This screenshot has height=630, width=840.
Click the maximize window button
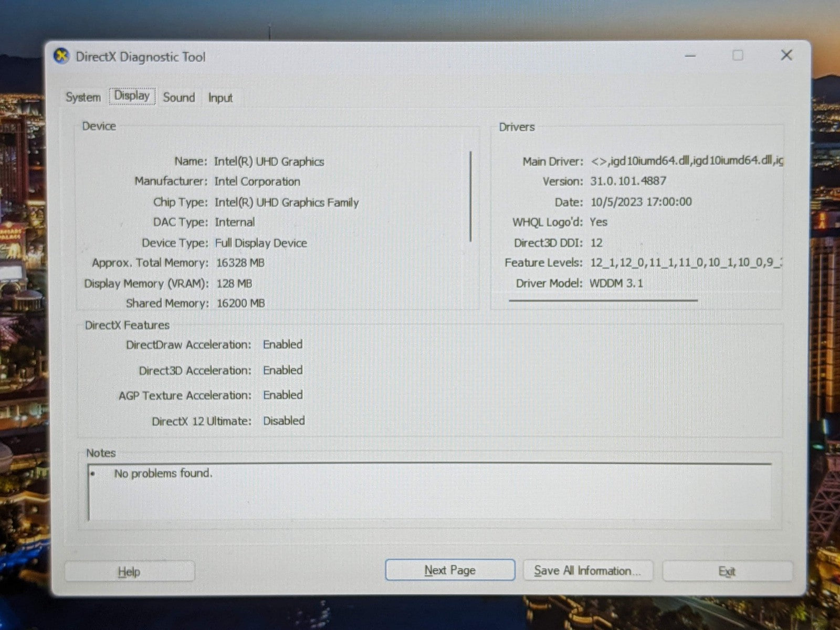[738, 56]
